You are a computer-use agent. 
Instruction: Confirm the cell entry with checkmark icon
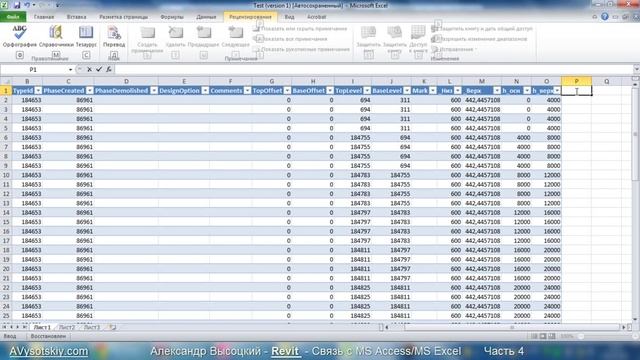(x=99, y=69)
